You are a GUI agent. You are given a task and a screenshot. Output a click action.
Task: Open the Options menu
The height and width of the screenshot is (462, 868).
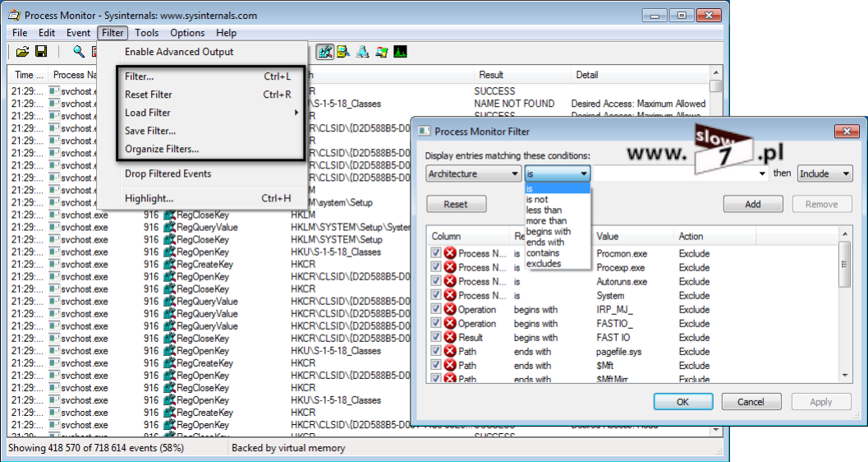(x=187, y=33)
